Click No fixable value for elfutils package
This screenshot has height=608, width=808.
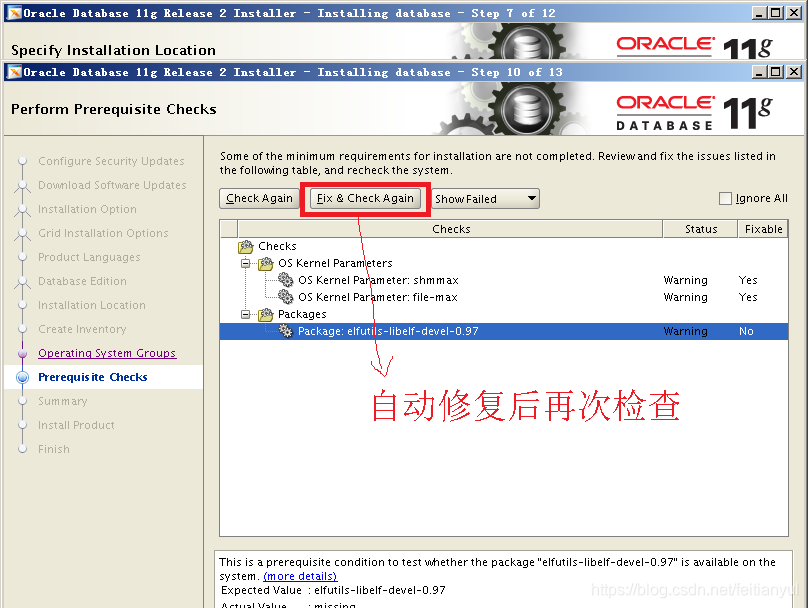(746, 331)
